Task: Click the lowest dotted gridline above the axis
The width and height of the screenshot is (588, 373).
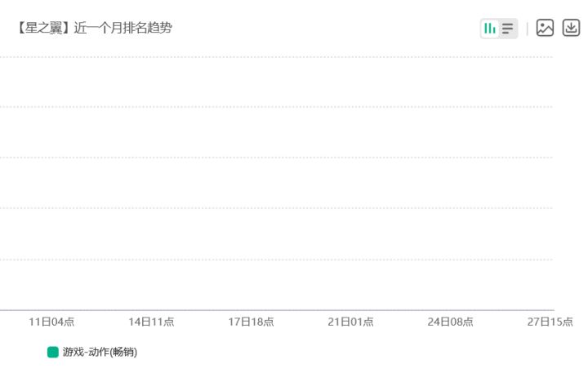Action: click(x=276, y=260)
